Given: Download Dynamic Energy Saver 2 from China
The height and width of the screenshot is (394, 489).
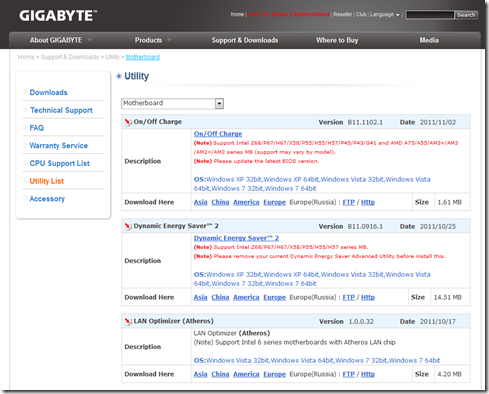Looking at the screenshot, I should [x=220, y=297].
